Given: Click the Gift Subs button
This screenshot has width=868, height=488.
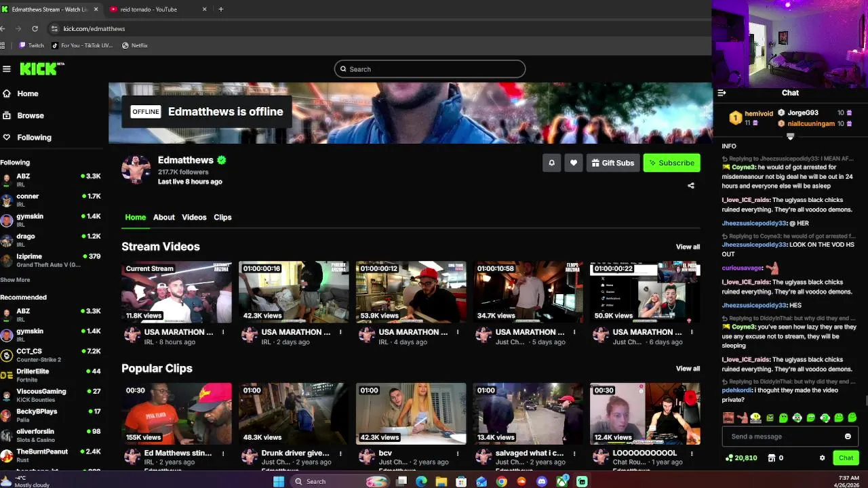Looking at the screenshot, I should coord(613,163).
